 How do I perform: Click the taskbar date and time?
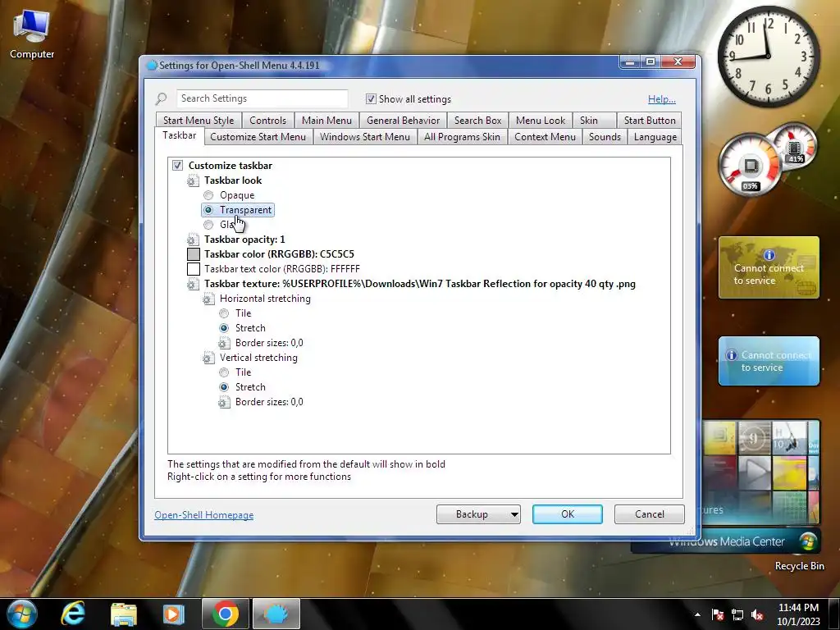798,614
